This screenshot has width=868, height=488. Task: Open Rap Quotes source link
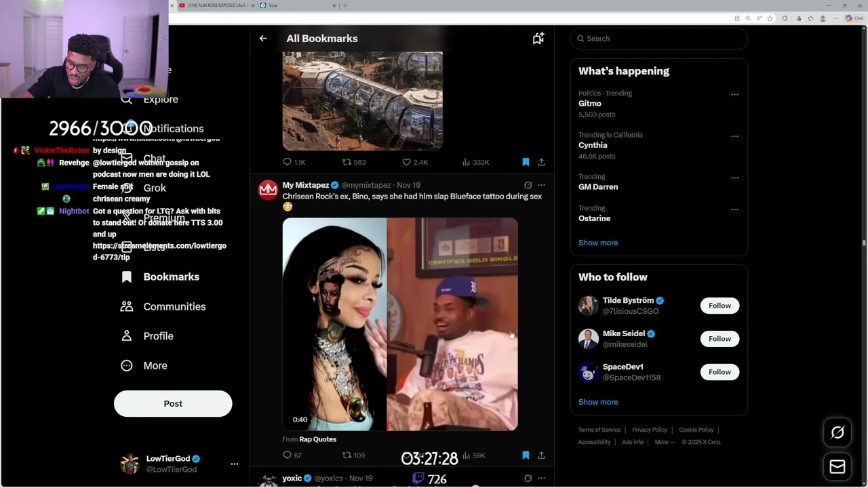tap(318, 439)
